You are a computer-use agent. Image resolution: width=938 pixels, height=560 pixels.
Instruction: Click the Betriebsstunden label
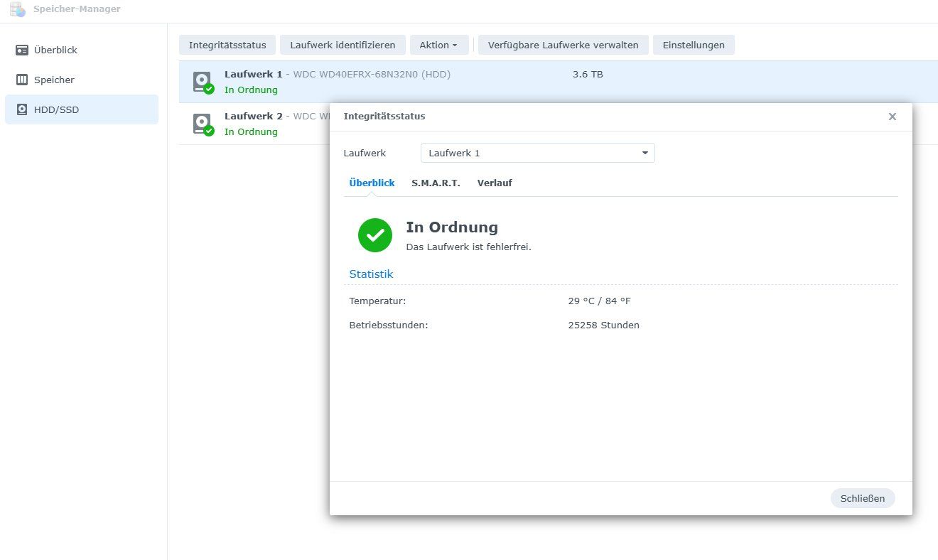coord(389,325)
